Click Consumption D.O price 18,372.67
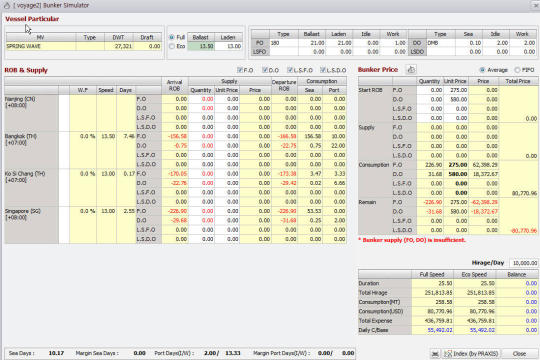 [x=484, y=174]
